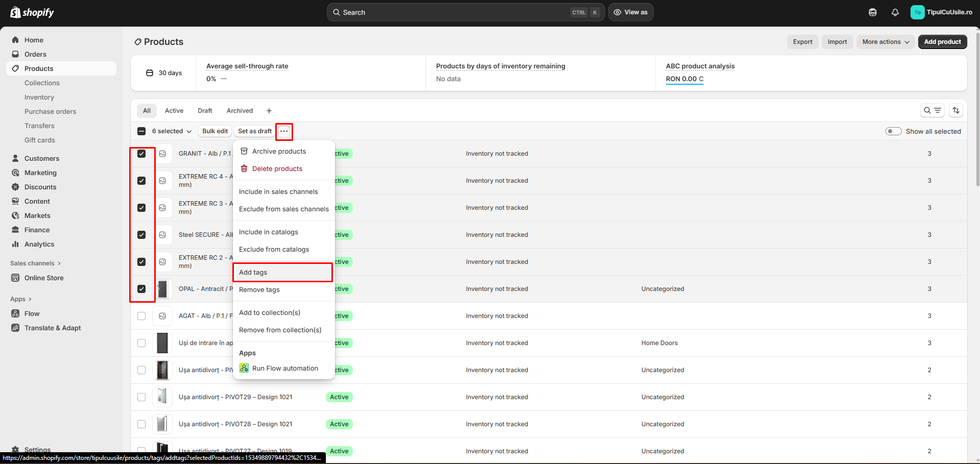
Task: Click the notifications bell icon
Action: [x=895, y=12]
